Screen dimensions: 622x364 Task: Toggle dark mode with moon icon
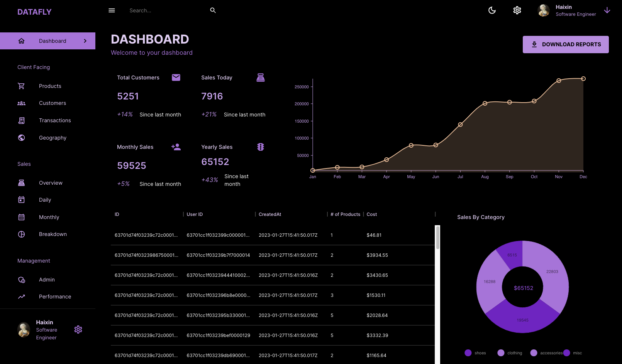tap(492, 10)
